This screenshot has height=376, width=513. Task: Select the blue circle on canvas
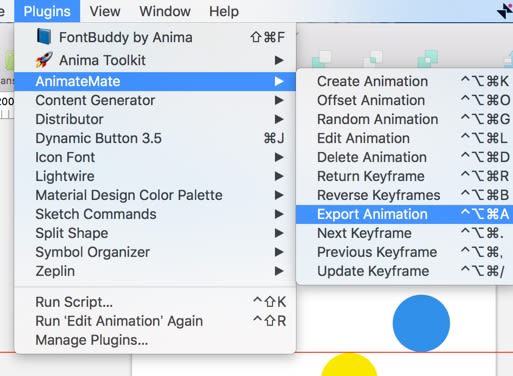pyautogui.click(x=421, y=323)
